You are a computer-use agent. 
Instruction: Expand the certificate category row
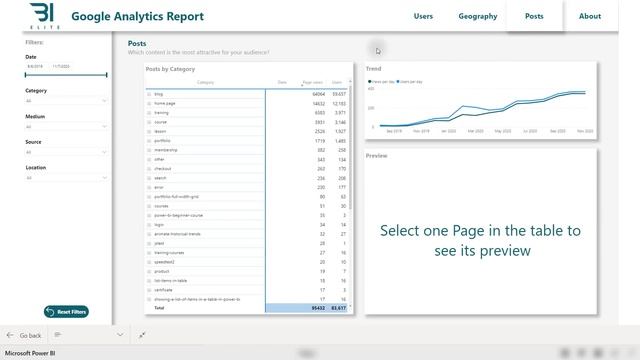pos(149,290)
